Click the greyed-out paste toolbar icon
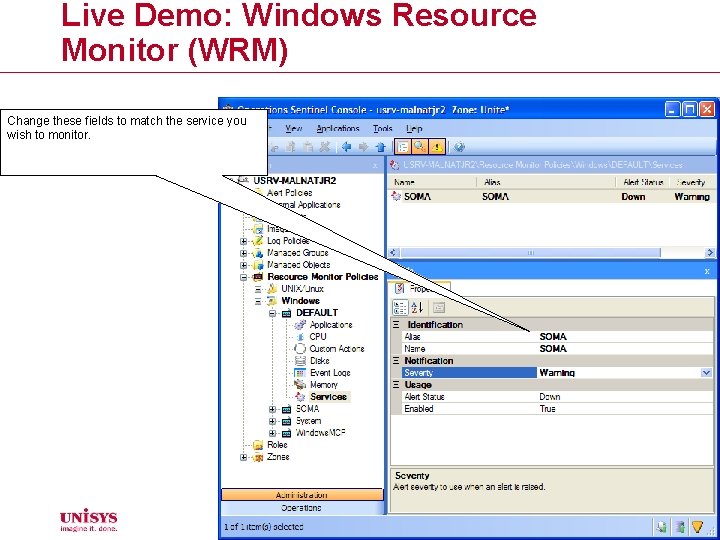Image resolution: width=720 pixels, height=540 pixels. 309,147
